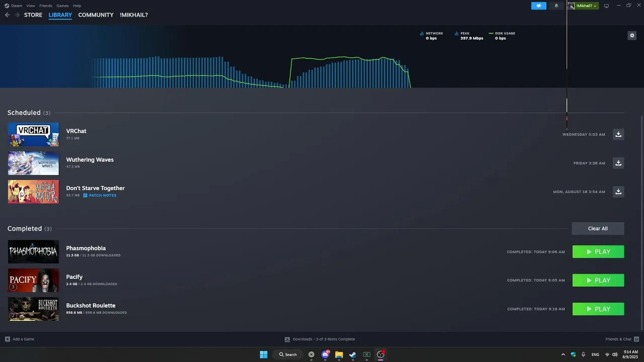Click the Friday 3:38 AM schedule time

pyautogui.click(x=589, y=163)
